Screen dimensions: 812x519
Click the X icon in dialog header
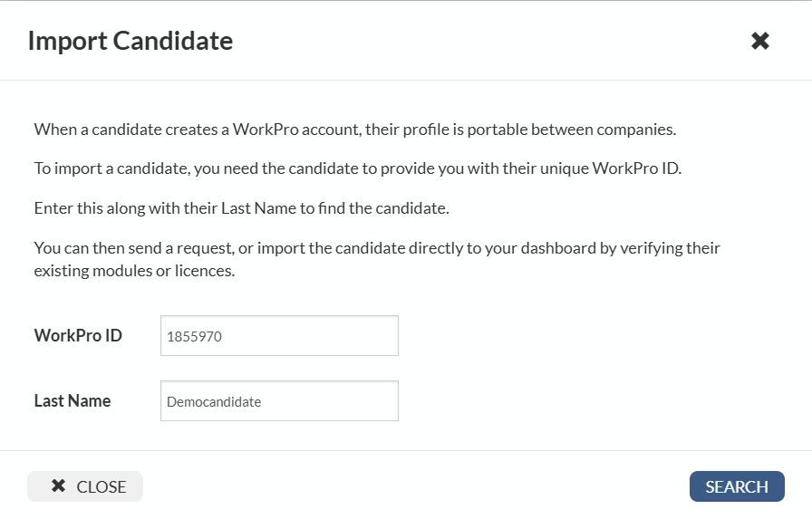(759, 41)
